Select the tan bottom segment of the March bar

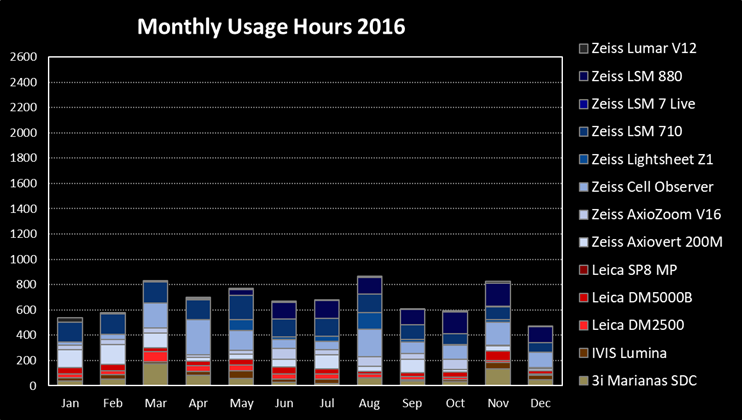click(155, 374)
